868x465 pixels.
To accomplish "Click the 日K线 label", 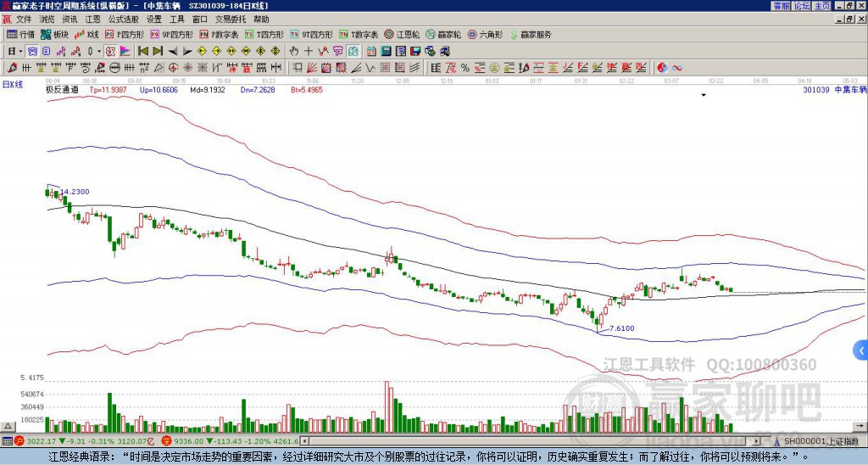I will (x=13, y=84).
